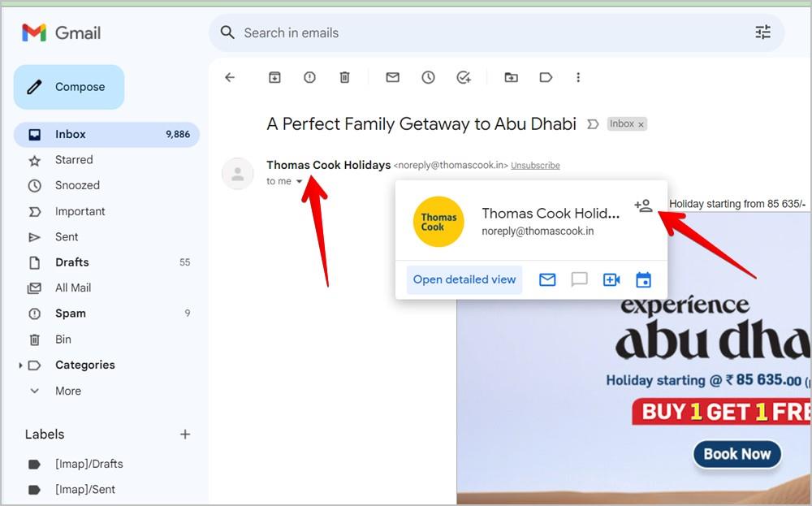Start video call icon in contact card
812x506 pixels.
611,280
